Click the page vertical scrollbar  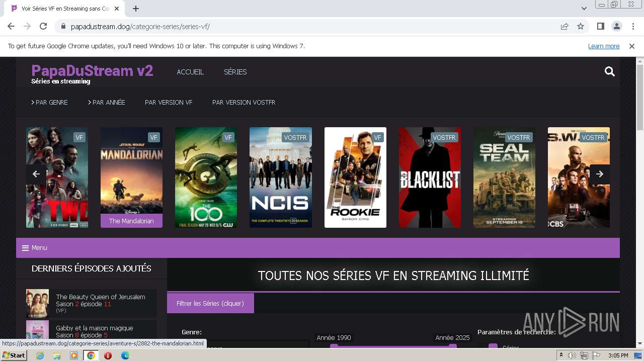[x=640, y=98]
